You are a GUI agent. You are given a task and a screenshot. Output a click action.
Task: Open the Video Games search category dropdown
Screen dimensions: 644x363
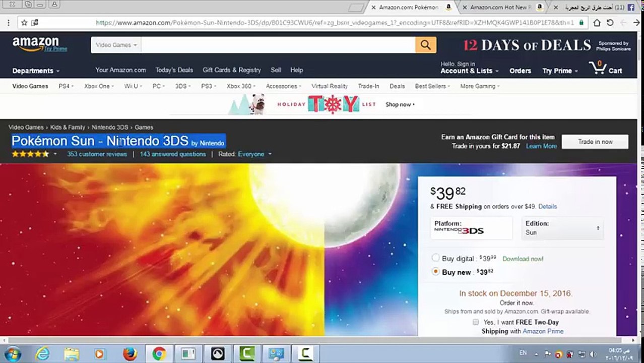pyautogui.click(x=116, y=45)
